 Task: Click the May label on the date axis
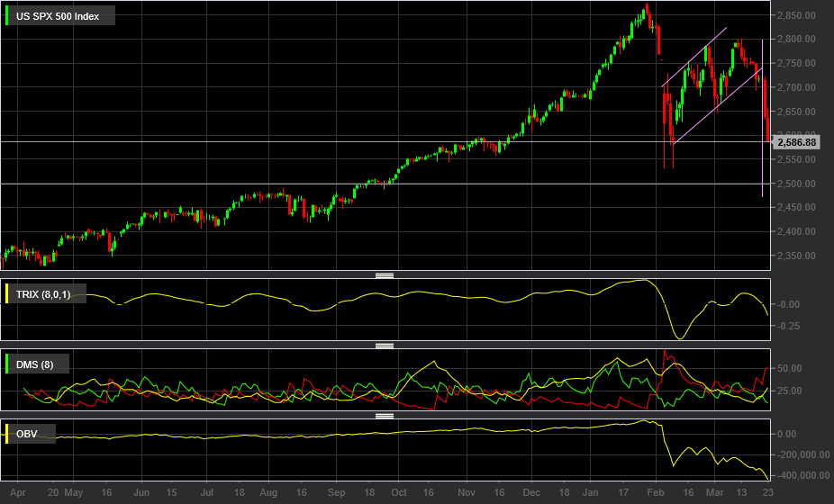pyautogui.click(x=73, y=493)
